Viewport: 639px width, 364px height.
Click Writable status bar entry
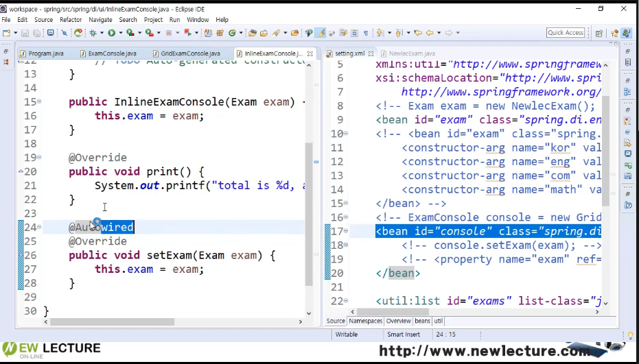click(347, 335)
